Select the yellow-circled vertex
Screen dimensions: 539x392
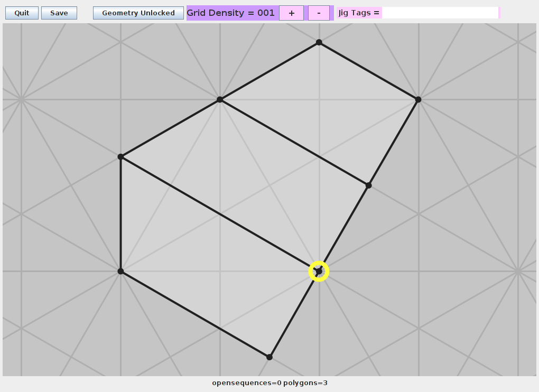319,271
